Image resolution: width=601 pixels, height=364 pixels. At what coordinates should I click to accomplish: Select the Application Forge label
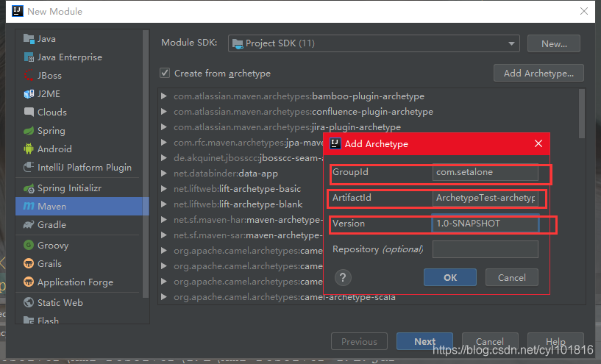coord(75,282)
